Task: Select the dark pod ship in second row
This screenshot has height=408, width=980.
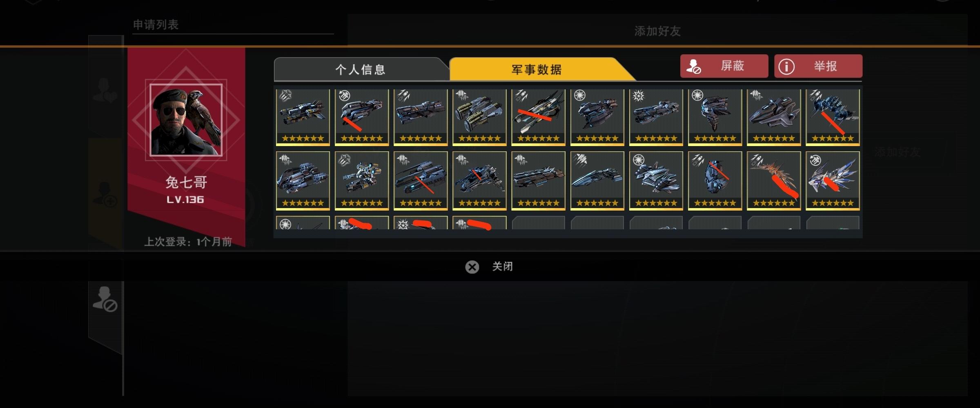Action: [715, 180]
